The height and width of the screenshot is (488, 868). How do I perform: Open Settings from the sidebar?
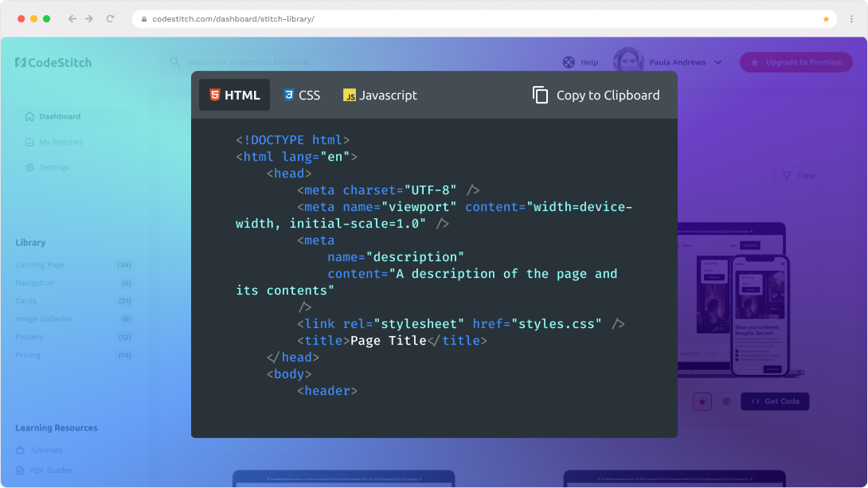click(x=54, y=167)
